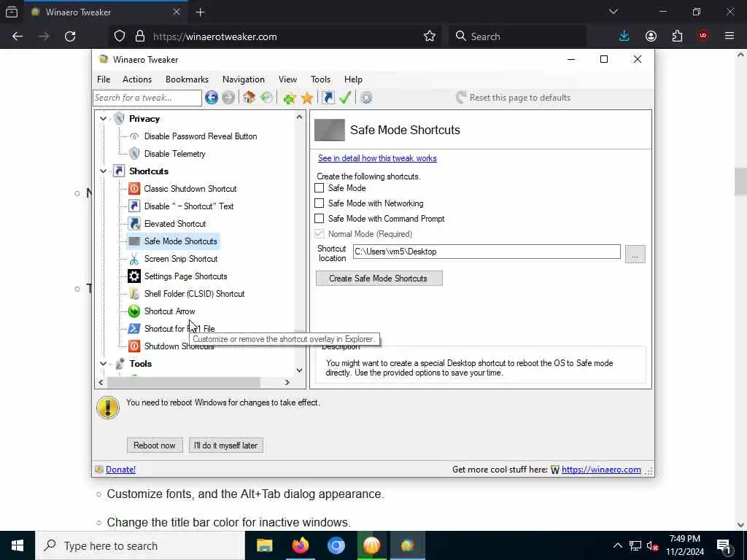Viewport: 747px width, 560px height.
Task: Open bookmarks with the orange star icon
Action: [307, 98]
